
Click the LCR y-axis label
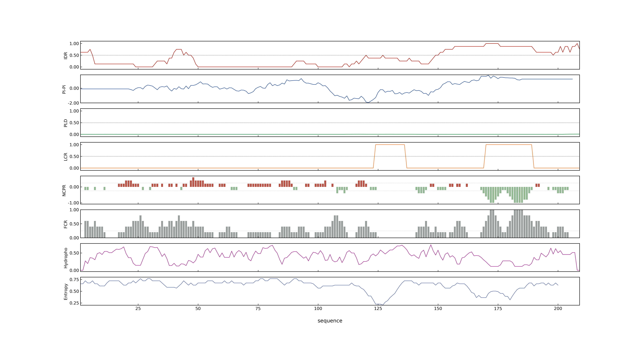click(66, 157)
